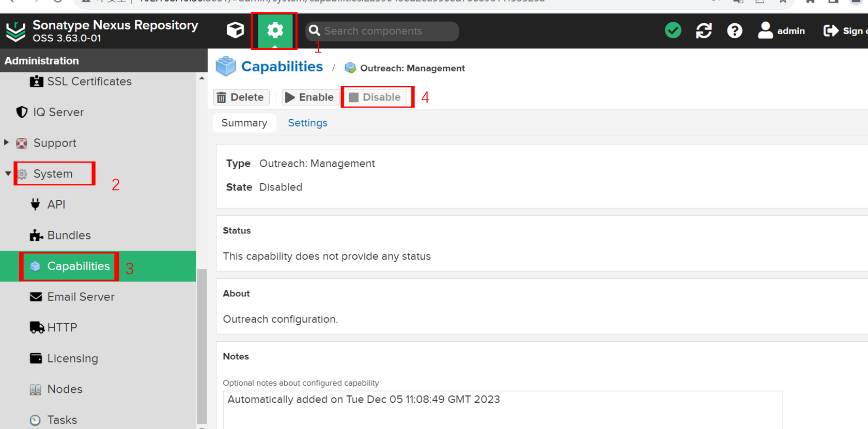Open the Help question mark menu

pyautogui.click(x=734, y=31)
